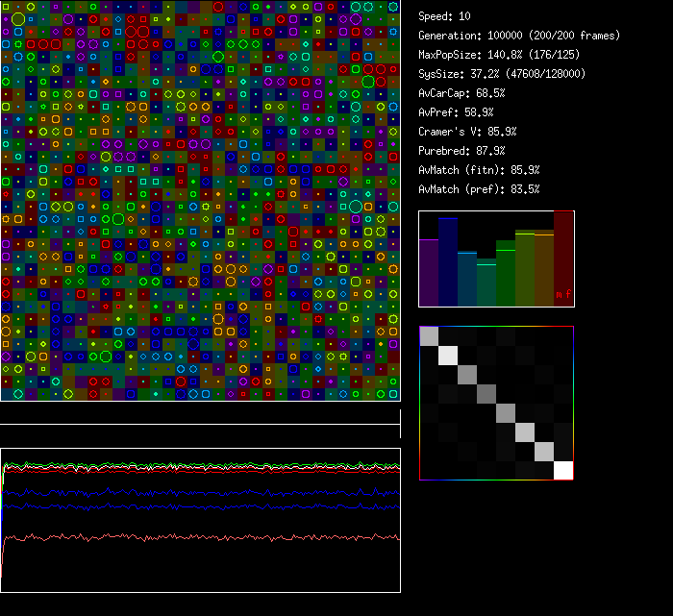The image size is (673, 616).
Task: Click the purple bar in the histogram
Action: pos(429,273)
